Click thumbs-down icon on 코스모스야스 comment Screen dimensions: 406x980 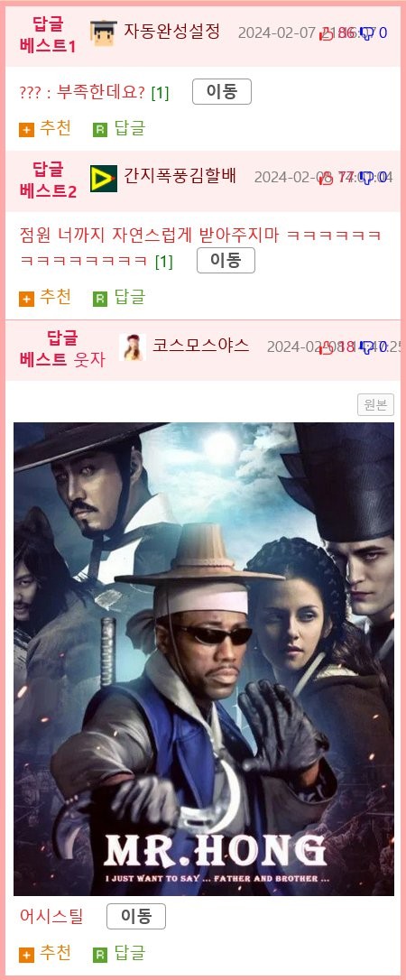[x=368, y=348]
